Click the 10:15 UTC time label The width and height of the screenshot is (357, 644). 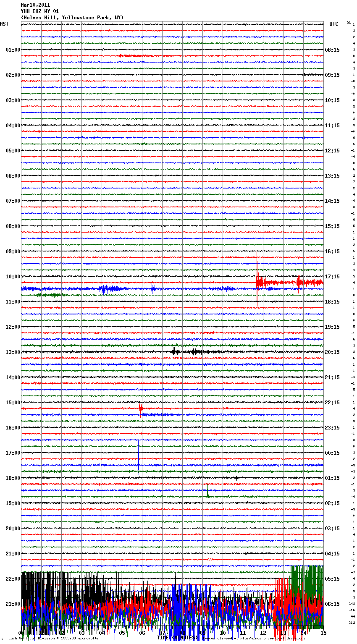pyautogui.click(x=332, y=100)
